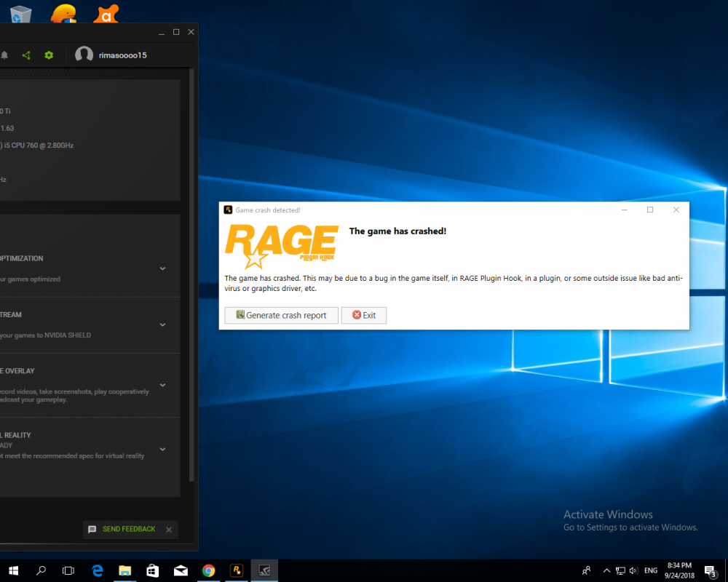Expand the overlay section

[x=162, y=385]
